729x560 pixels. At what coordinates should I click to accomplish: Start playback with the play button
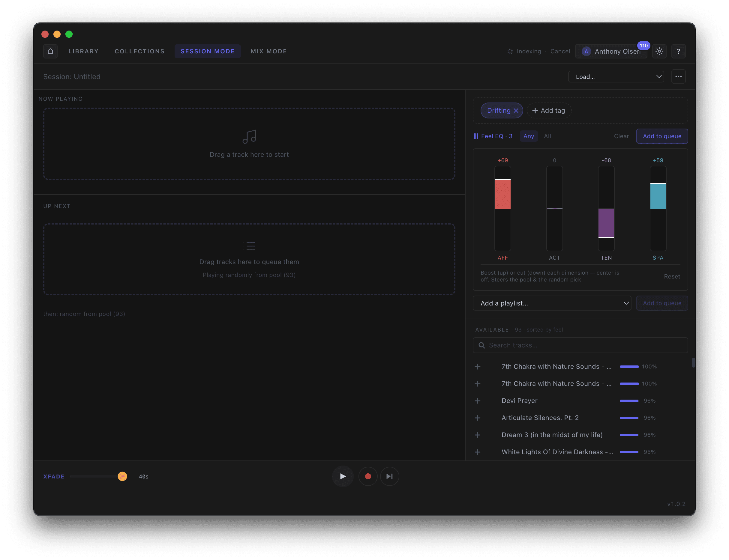point(343,476)
